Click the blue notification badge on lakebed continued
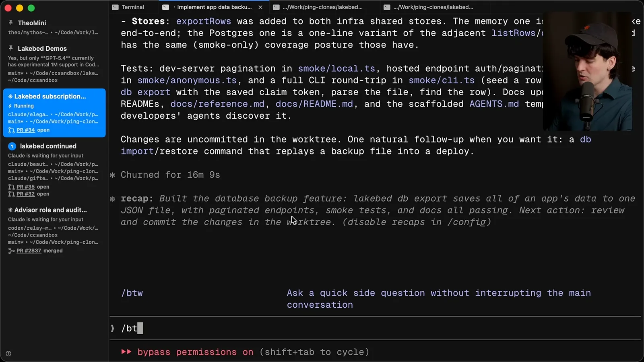644x362 pixels. [x=12, y=146]
